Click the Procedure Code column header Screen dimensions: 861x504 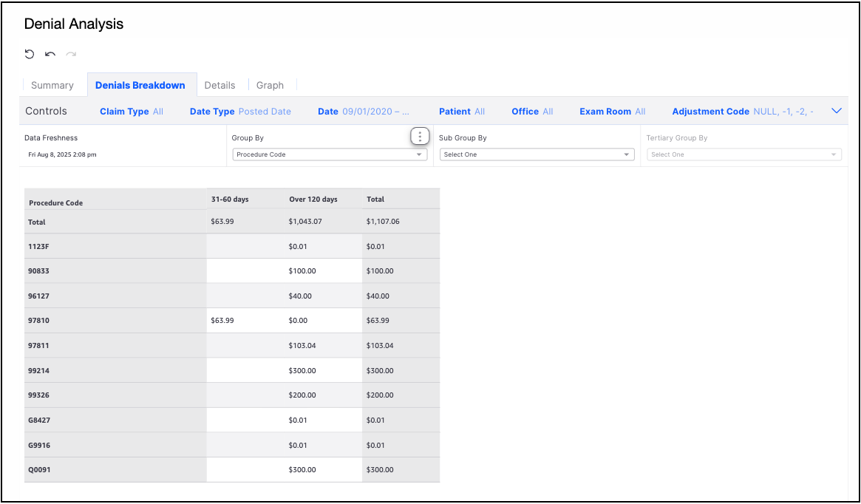tap(56, 202)
